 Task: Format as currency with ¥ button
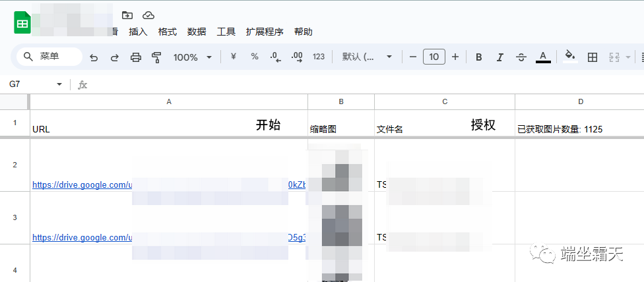click(x=234, y=57)
